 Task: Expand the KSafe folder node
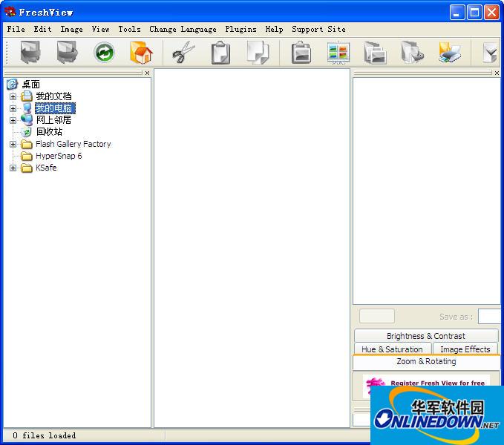[x=13, y=168]
